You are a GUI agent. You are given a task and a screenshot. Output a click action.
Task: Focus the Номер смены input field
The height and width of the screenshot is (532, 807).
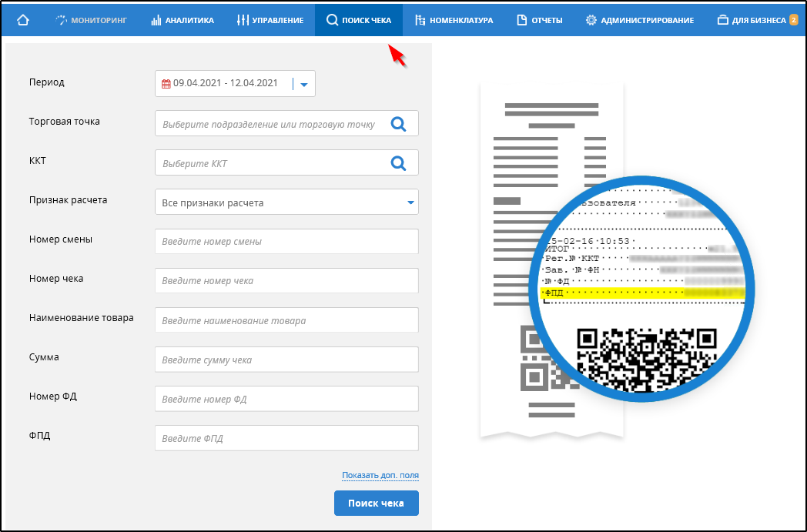[286, 241]
